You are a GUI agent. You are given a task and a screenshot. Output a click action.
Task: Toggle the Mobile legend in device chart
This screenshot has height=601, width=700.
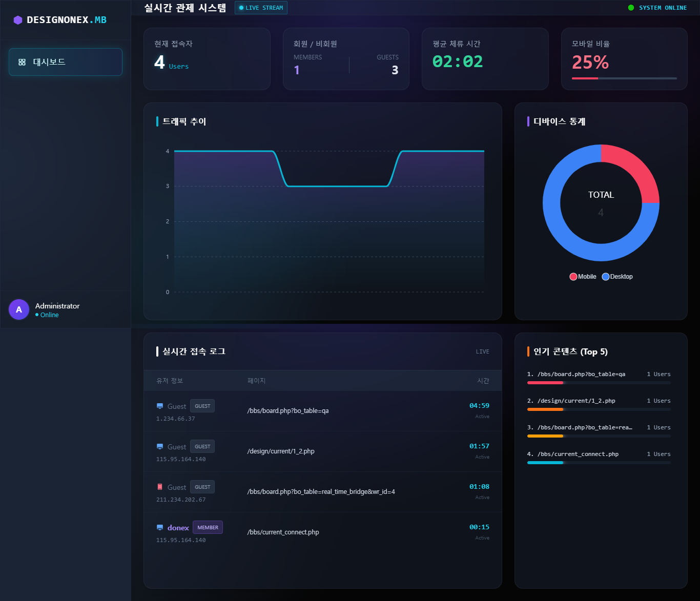pos(583,277)
